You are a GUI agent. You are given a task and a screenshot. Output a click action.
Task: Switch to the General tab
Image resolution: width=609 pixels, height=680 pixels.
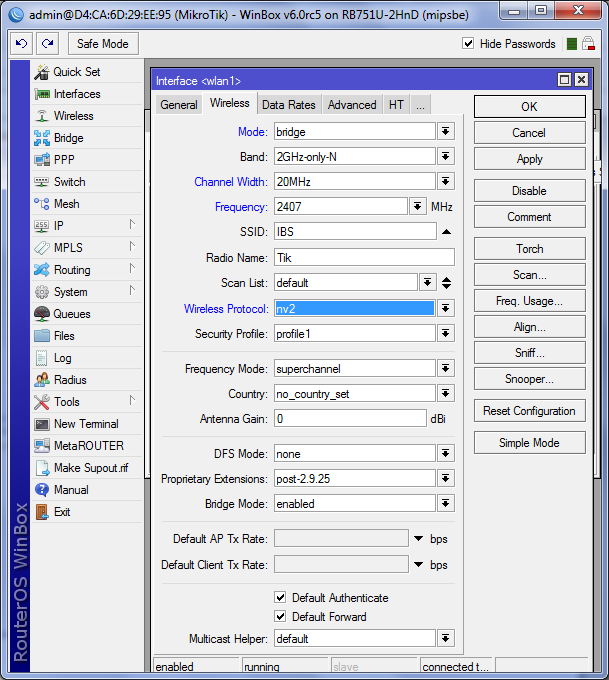pyautogui.click(x=179, y=105)
